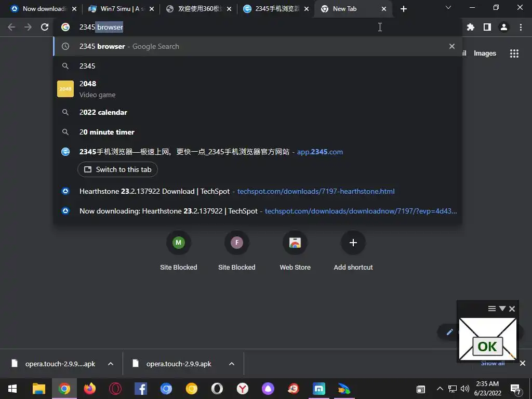
Task: Expand options for opera.touch-2.9.9.apk download
Action: tap(231, 364)
